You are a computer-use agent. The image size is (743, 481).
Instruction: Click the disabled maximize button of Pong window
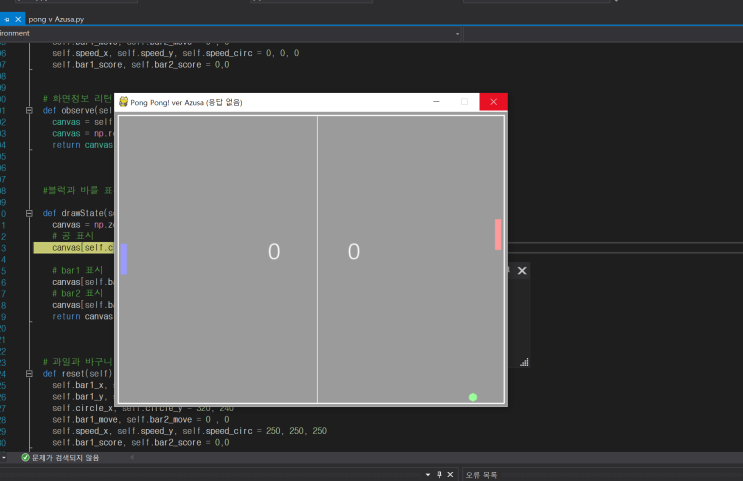[464, 102]
